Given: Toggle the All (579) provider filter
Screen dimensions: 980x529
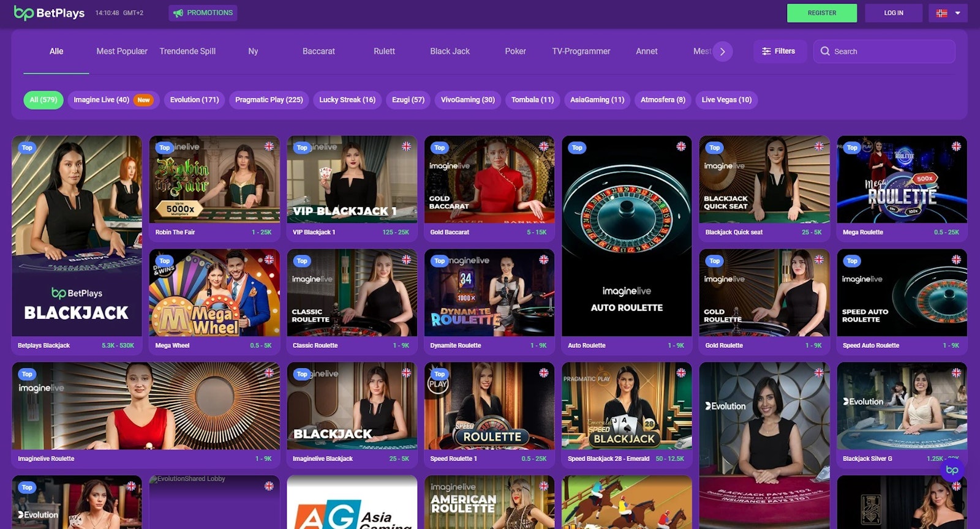Looking at the screenshot, I should [43, 100].
